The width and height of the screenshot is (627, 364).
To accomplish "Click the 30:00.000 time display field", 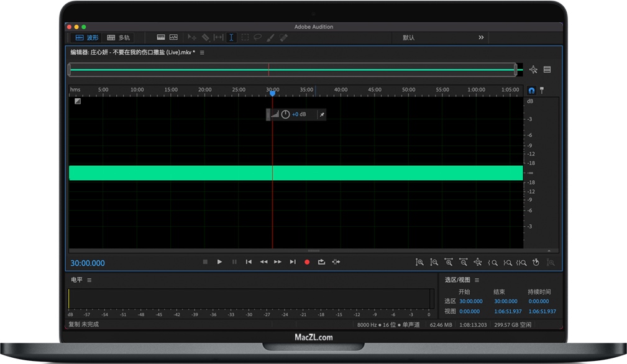I will pos(88,262).
